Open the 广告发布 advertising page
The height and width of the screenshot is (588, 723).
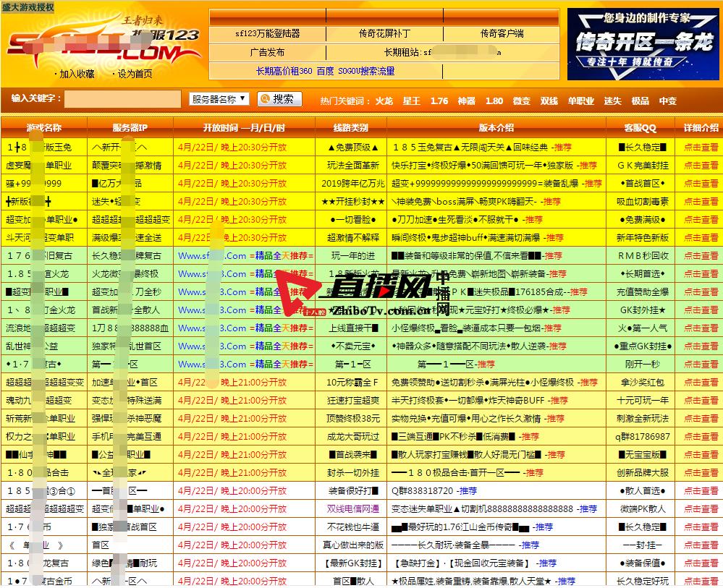click(266, 51)
